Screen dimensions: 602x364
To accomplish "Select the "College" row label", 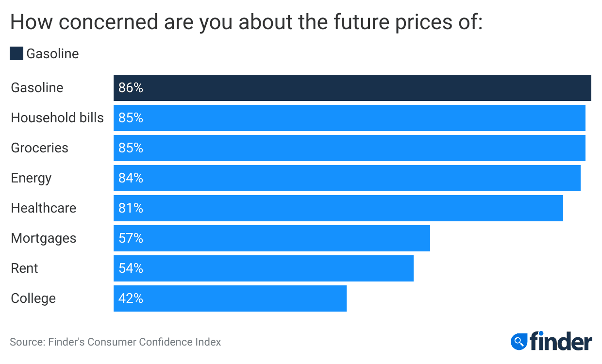I will pos(33,298).
